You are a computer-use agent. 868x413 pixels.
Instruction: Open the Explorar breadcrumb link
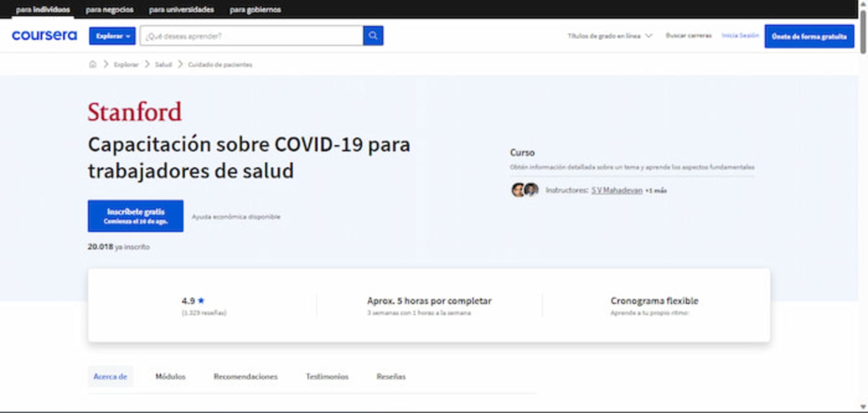[126, 65]
